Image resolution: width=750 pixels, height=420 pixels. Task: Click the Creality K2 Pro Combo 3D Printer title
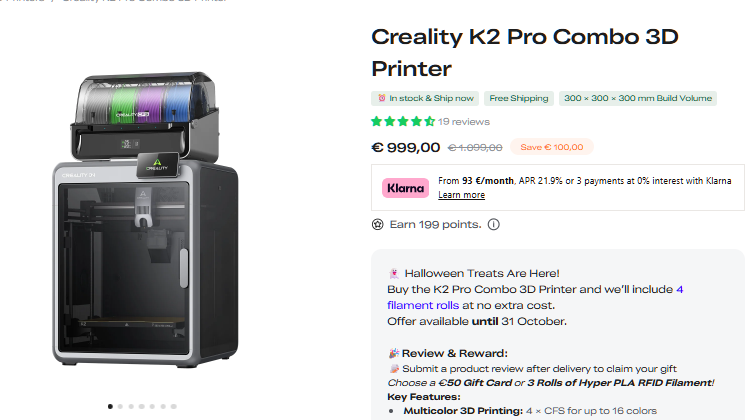(524, 52)
